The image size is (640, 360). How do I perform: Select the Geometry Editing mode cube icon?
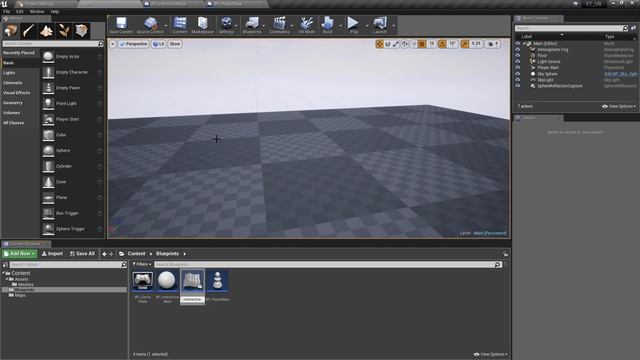point(82,31)
